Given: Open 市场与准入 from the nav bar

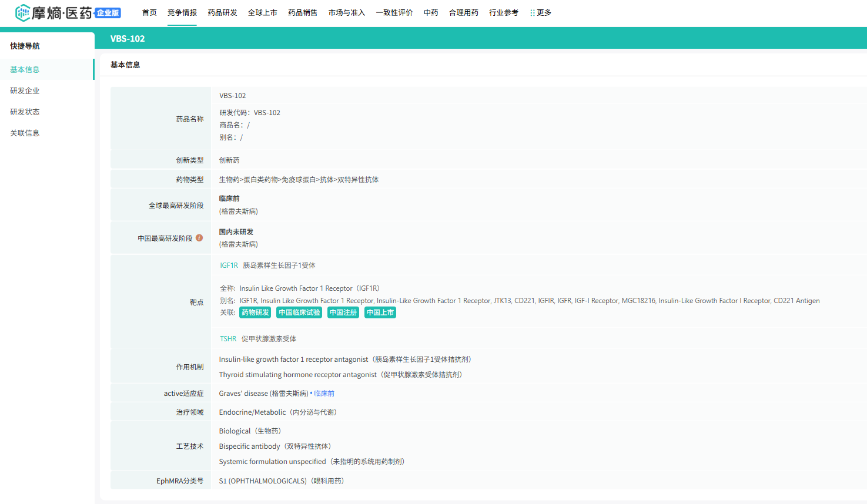Looking at the screenshot, I should click(346, 12).
